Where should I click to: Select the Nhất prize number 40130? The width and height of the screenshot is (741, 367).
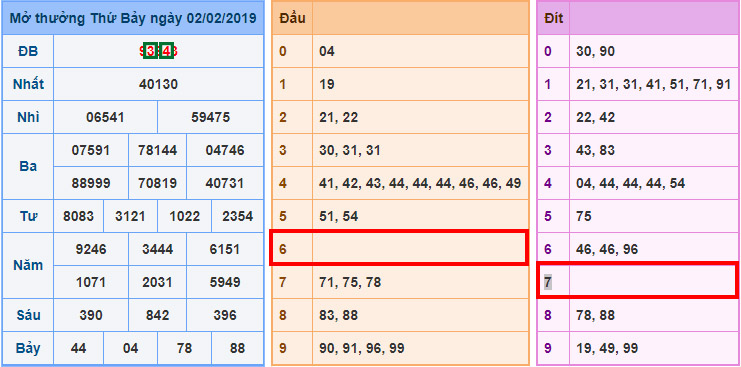point(158,85)
